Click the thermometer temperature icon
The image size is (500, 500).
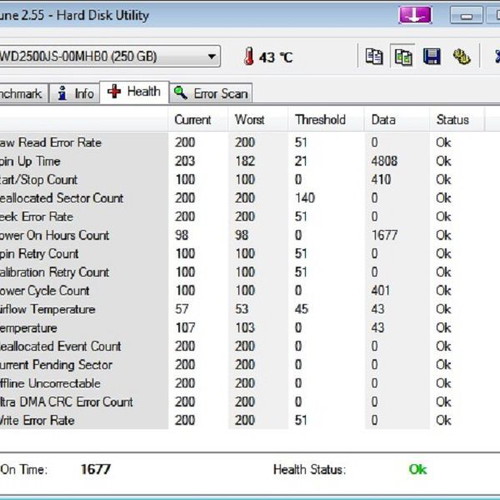coord(249,56)
